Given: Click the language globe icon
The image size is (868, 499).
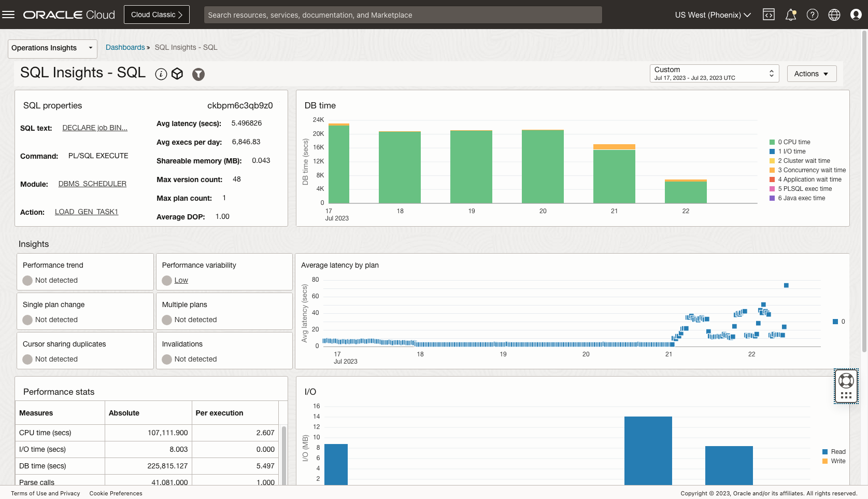Looking at the screenshot, I should [834, 15].
